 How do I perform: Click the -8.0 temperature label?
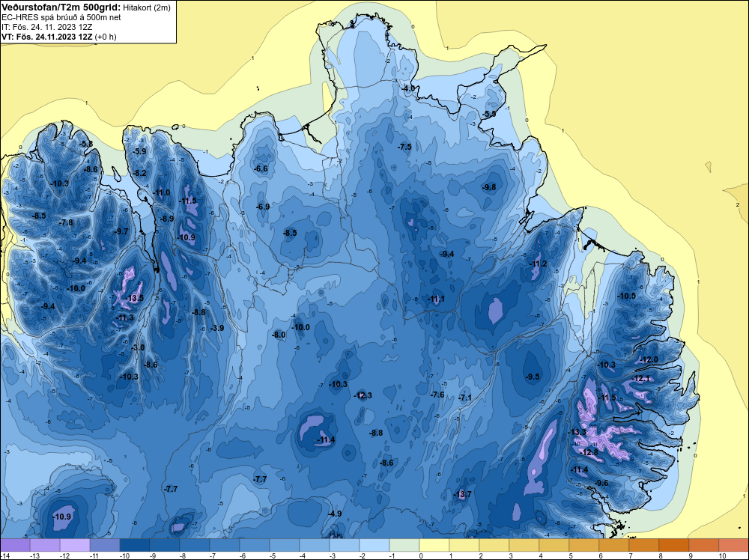279,335
